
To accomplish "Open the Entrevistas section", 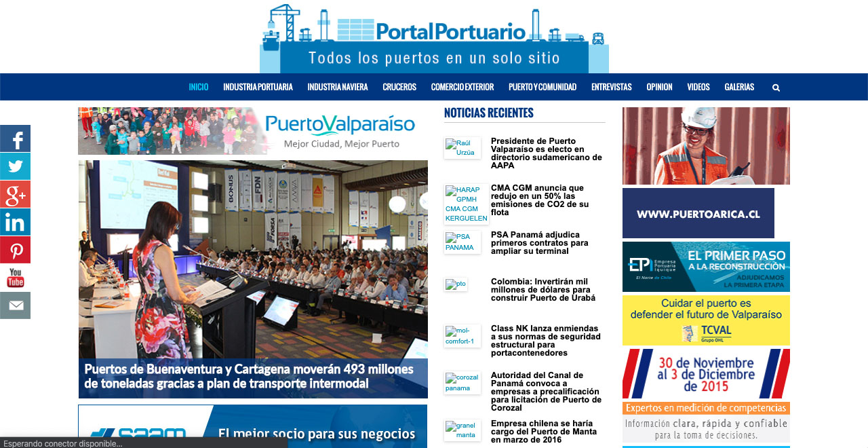I will coord(611,87).
